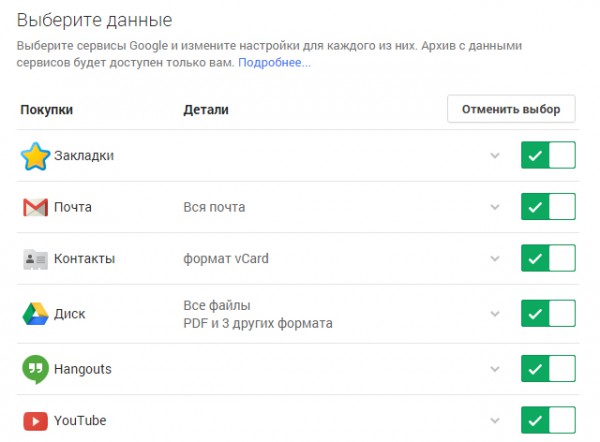Turn off the YouTube toggle
The image size is (600, 442).
548,420
